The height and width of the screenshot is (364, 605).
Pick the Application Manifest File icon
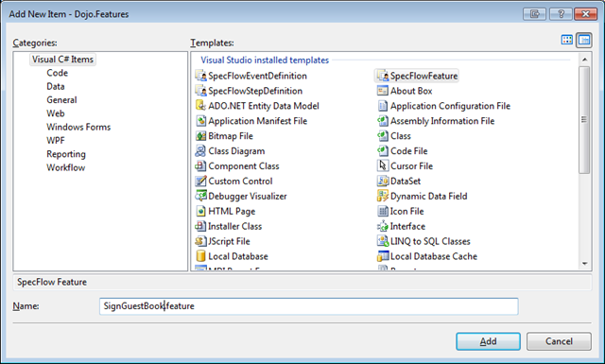pyautogui.click(x=201, y=121)
